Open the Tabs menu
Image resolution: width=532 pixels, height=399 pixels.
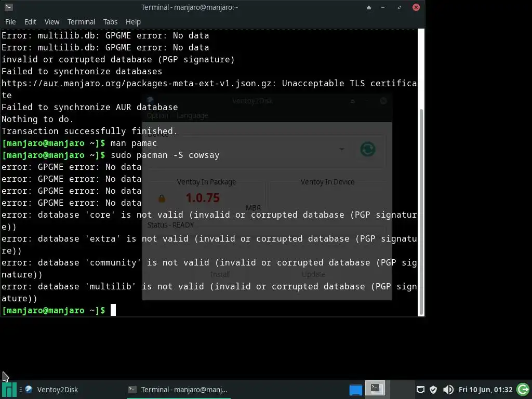click(110, 22)
